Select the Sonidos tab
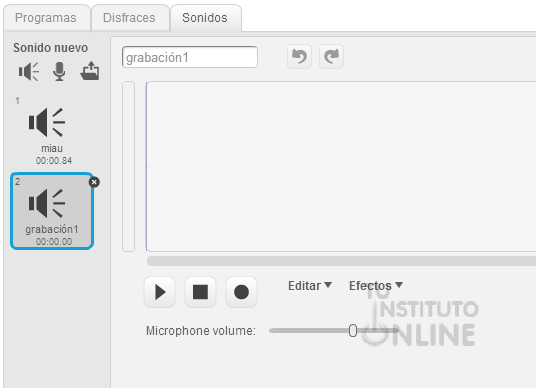The height and width of the screenshot is (388, 536). [205, 18]
